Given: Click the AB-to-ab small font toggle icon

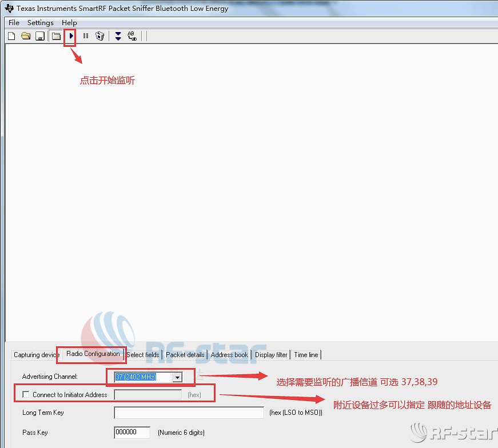Looking at the screenshot, I should pyautogui.click(x=132, y=36).
